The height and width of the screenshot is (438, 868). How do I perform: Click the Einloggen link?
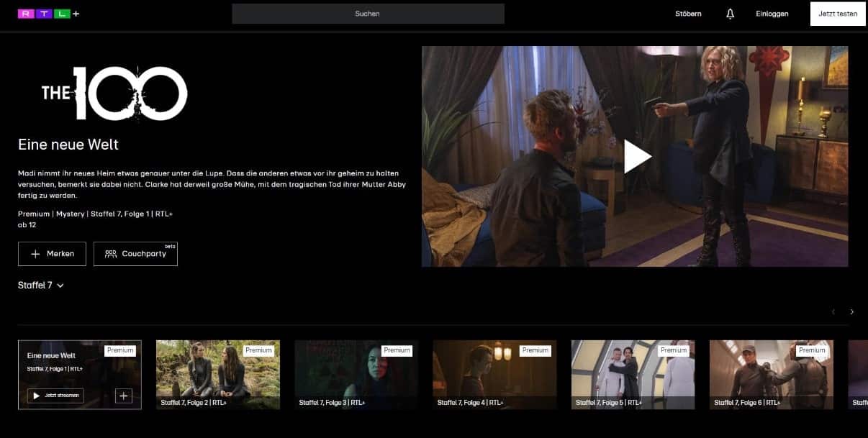(772, 14)
